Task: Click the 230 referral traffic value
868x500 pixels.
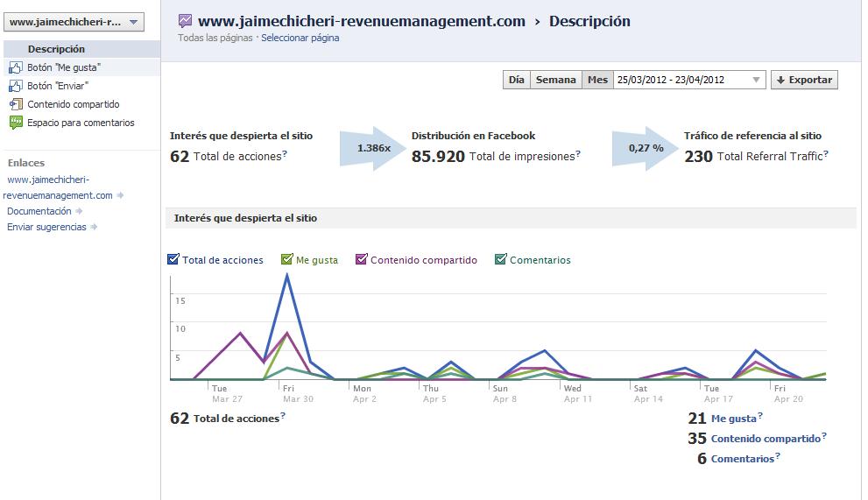Action: pyautogui.click(x=698, y=157)
